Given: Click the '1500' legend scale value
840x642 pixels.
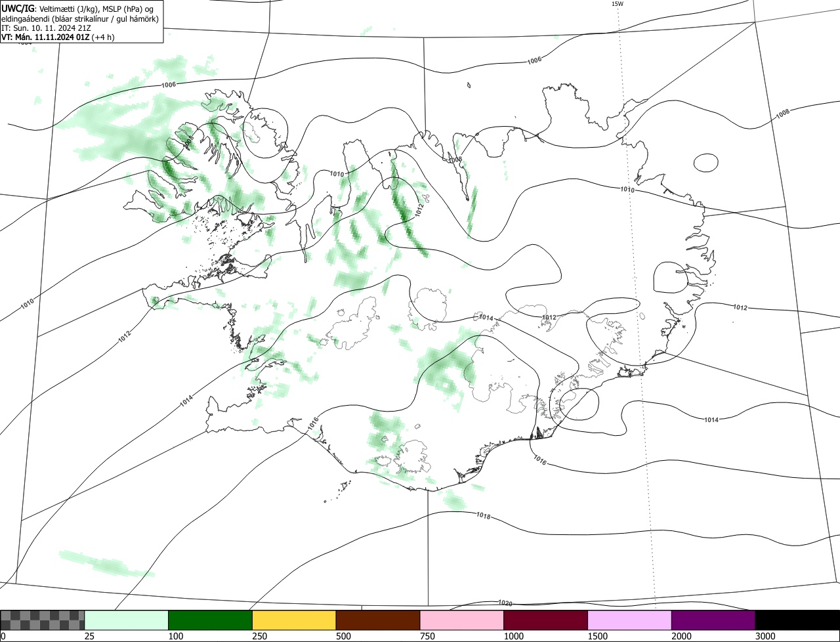Looking at the screenshot, I should click(599, 636).
